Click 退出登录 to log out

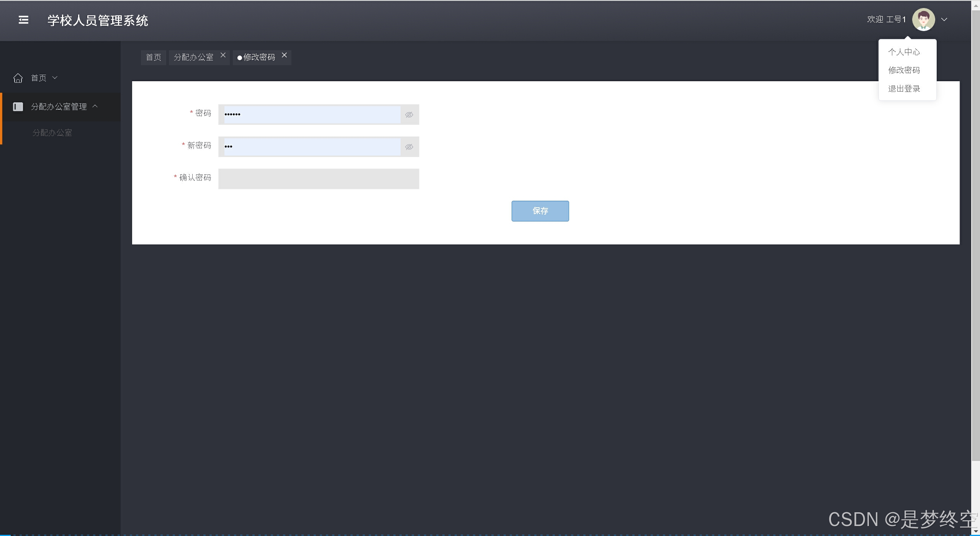(904, 89)
